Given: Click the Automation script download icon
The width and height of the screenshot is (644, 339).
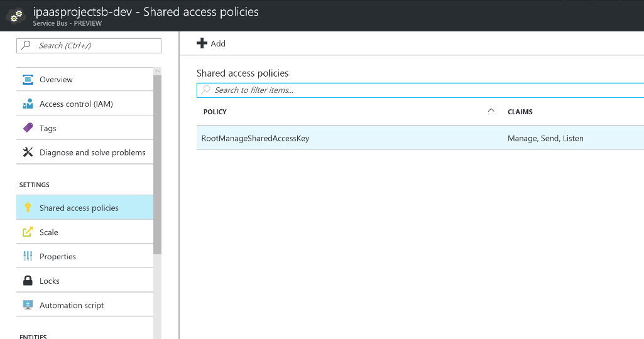Looking at the screenshot, I should coord(28,305).
